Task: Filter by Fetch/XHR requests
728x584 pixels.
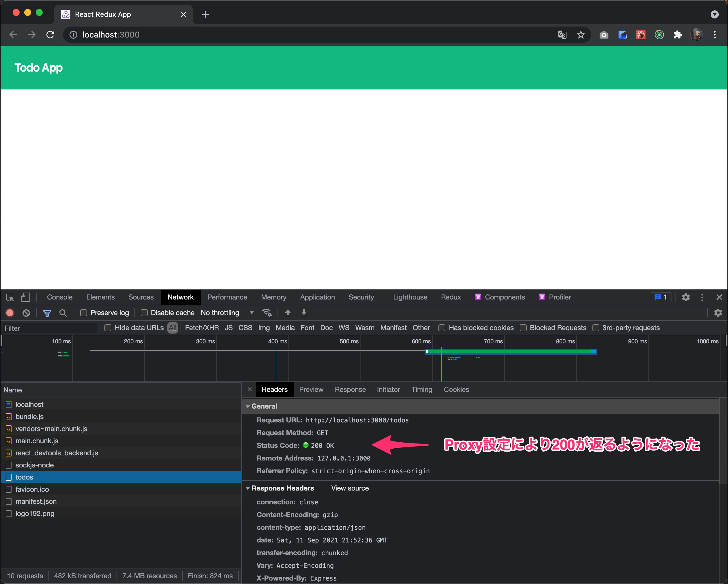Action: tap(202, 328)
